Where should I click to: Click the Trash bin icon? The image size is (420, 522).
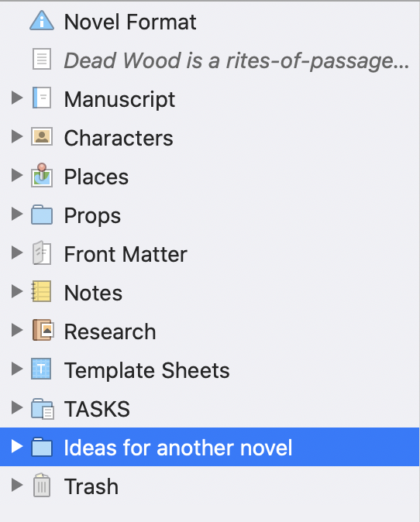tap(42, 485)
